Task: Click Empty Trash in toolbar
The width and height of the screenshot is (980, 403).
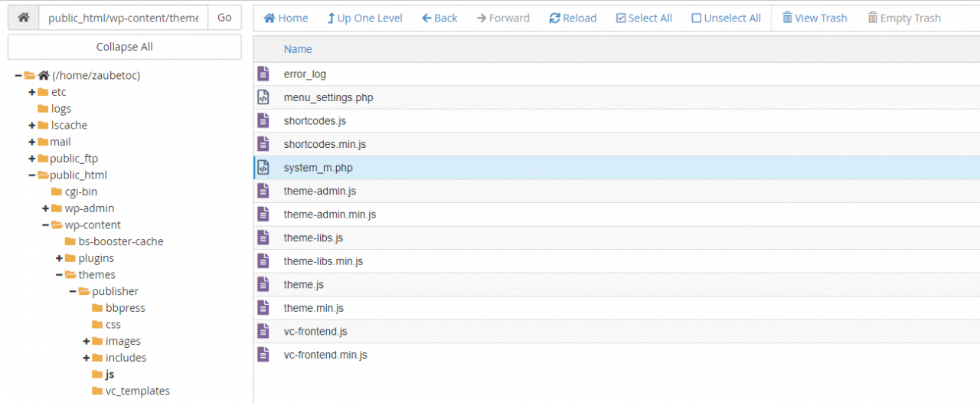Action: [903, 18]
